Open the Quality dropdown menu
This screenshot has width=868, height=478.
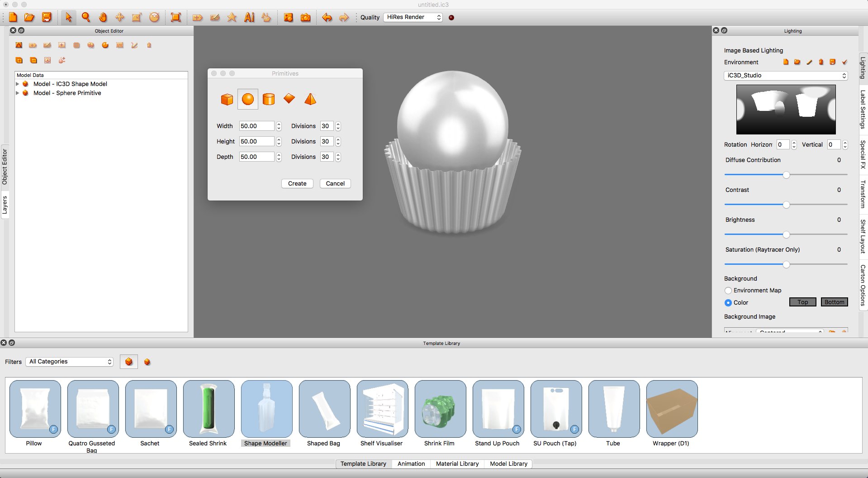pyautogui.click(x=412, y=17)
